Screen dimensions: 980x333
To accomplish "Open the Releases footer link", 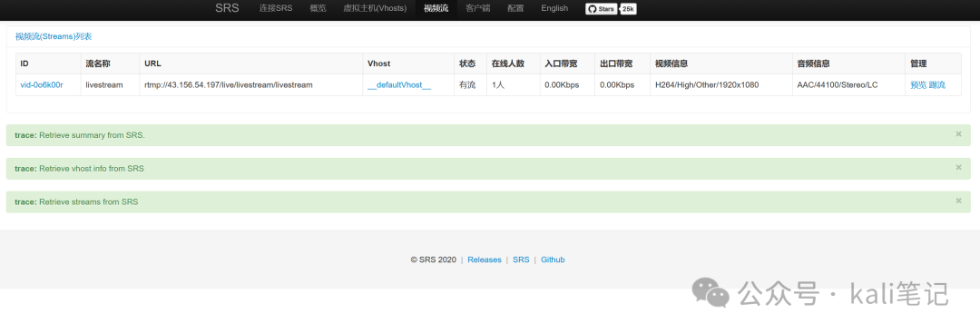I will click(x=485, y=260).
